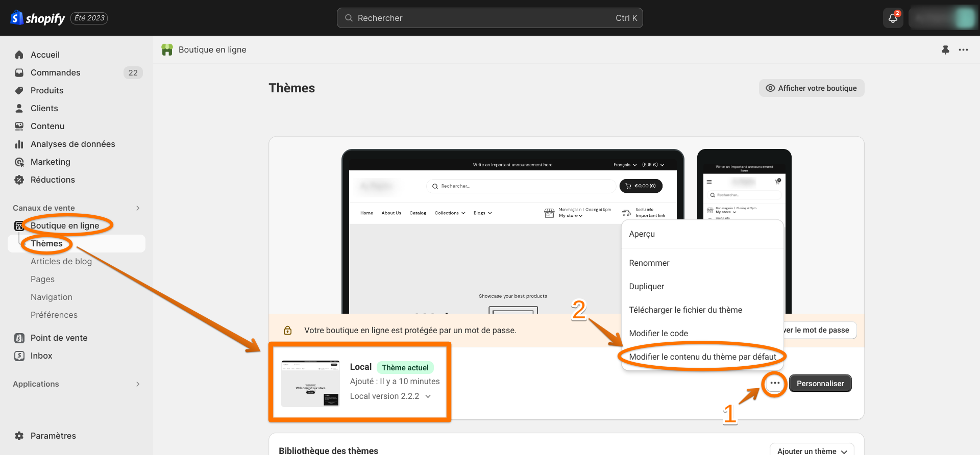980x455 pixels.
Task: Click the Inbox icon in sidebar
Action: (19, 356)
